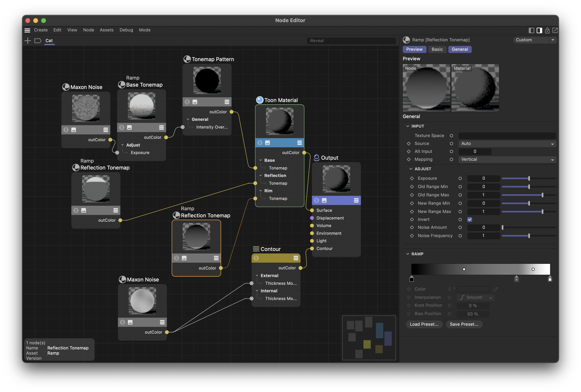
Task: Click the Contour node's solo S icon
Action: 256,258
